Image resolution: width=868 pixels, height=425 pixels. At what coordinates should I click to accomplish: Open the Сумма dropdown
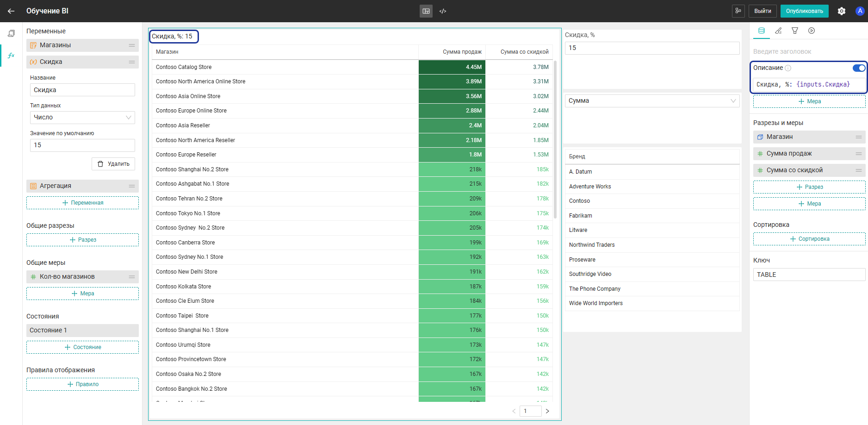click(x=652, y=101)
